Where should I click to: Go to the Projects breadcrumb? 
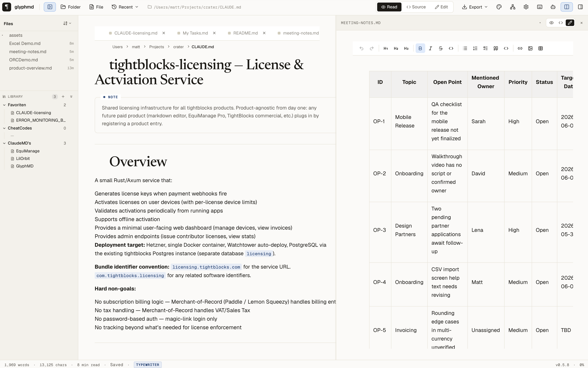coord(157,47)
